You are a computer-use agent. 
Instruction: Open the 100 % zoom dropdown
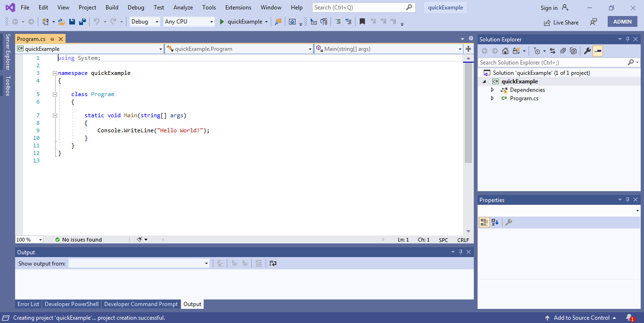pyautogui.click(x=29, y=240)
